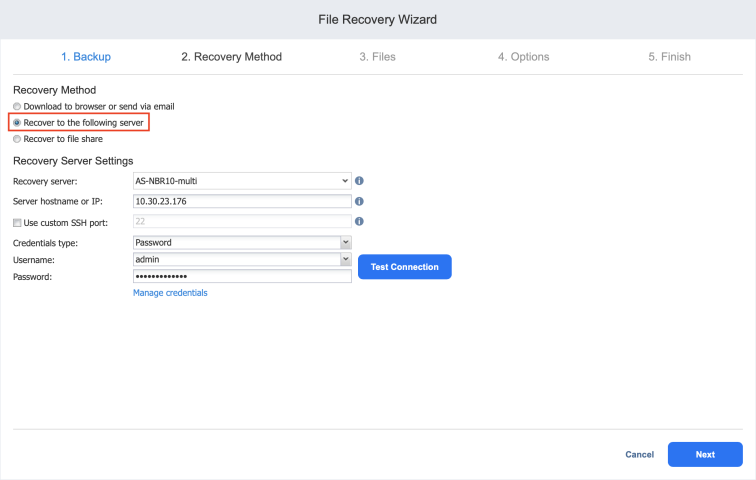Open the 4. Options step
Image resolution: width=756 pixels, height=480 pixels.
[x=523, y=57]
